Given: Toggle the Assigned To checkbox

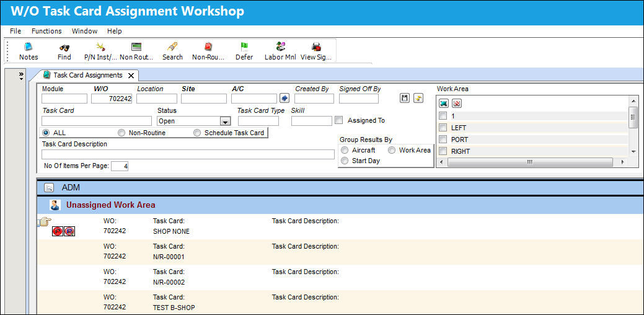Looking at the screenshot, I should (x=339, y=120).
